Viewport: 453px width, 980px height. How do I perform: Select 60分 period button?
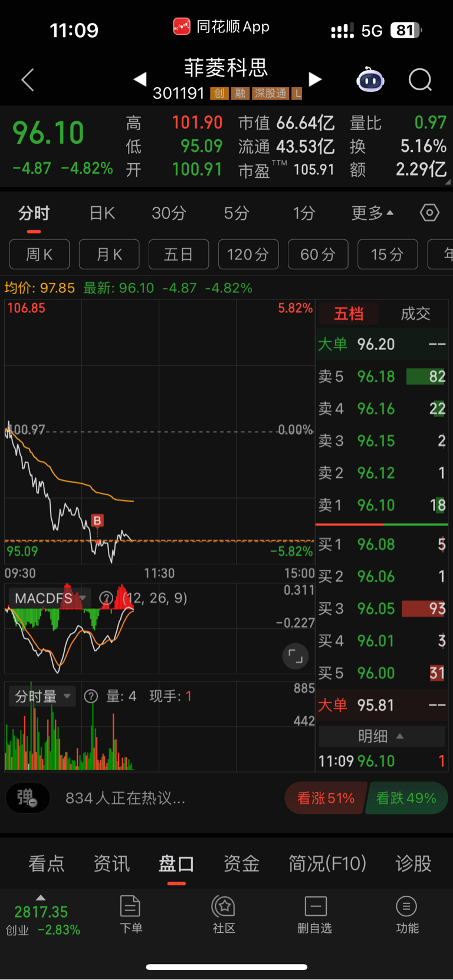click(x=318, y=254)
